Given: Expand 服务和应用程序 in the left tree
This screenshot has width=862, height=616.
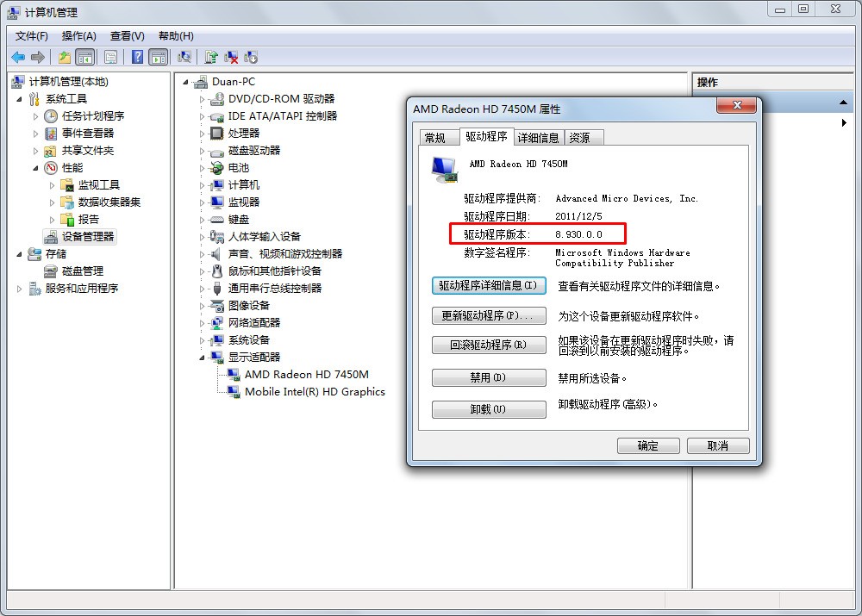Looking at the screenshot, I should (19, 289).
